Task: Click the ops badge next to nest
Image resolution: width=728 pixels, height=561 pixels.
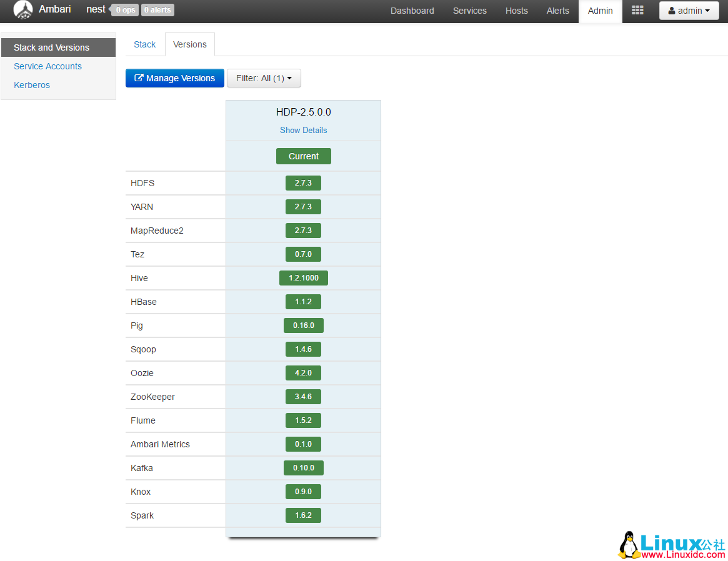Action: coord(124,10)
